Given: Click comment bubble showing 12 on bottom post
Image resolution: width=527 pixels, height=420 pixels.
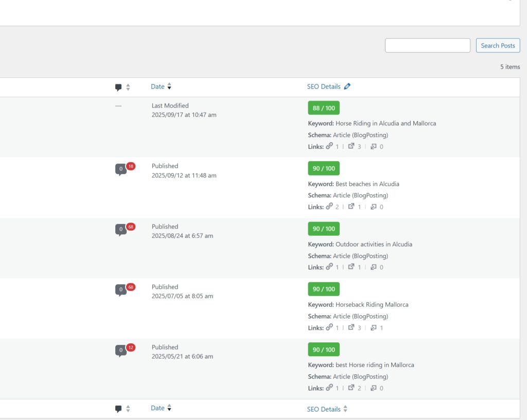Looking at the screenshot, I should [120, 349].
